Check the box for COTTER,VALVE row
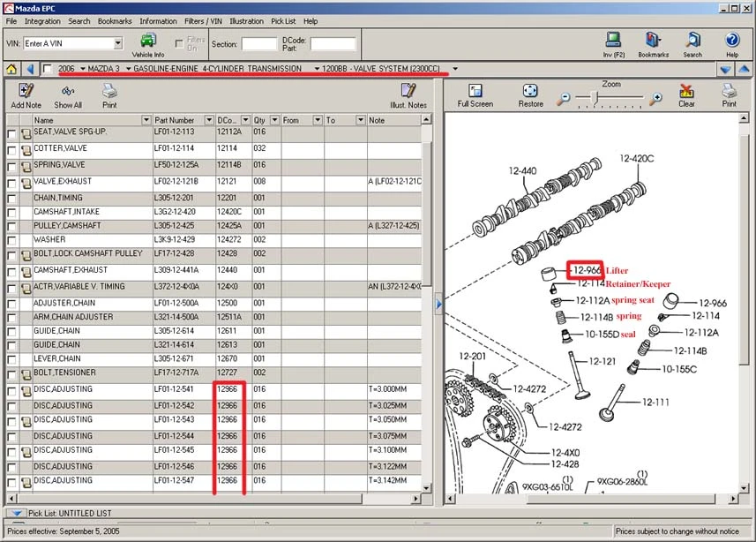Screen dimensions: 756x542 (11, 150)
